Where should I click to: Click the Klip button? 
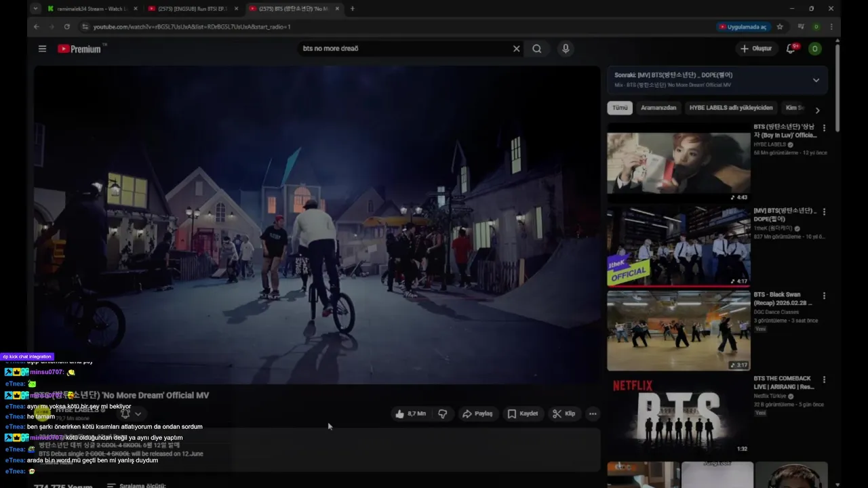[x=564, y=413]
